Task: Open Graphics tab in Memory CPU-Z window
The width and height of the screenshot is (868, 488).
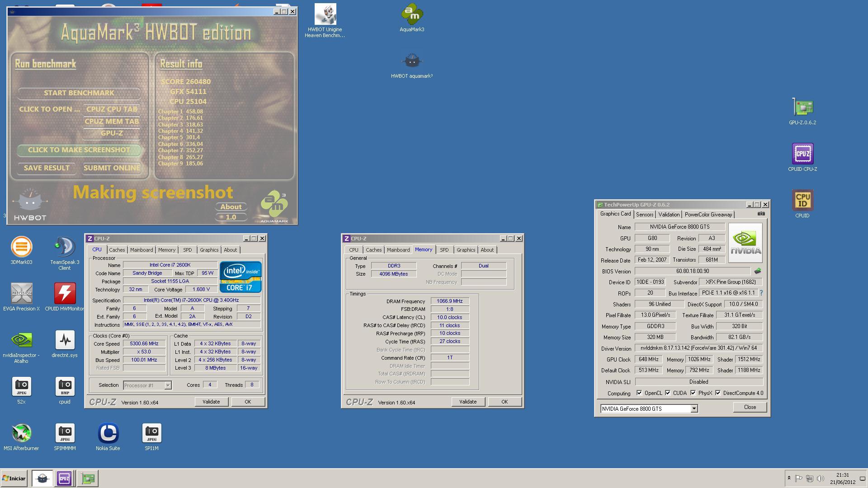Action: [466, 250]
